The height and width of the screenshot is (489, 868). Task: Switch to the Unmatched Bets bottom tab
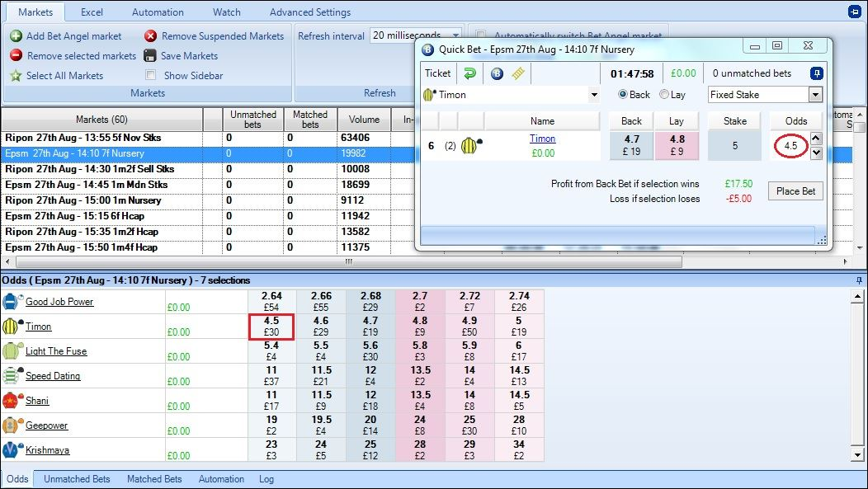(x=77, y=479)
